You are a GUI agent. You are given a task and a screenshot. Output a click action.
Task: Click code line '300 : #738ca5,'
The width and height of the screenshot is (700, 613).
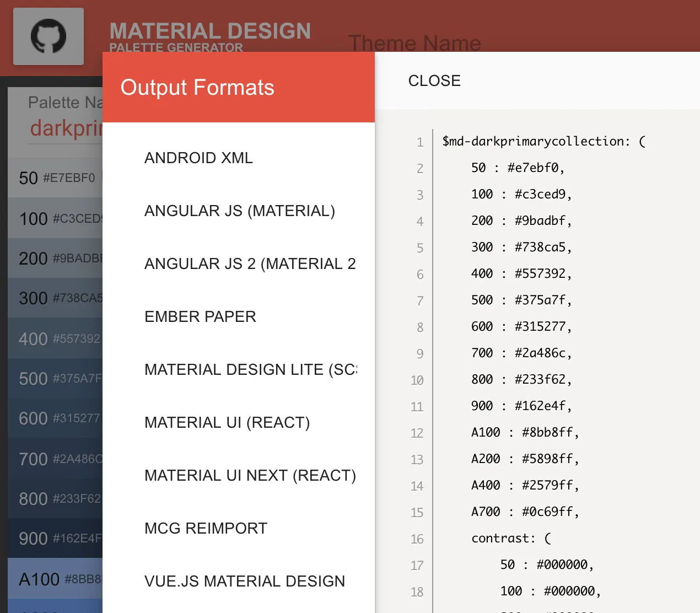[x=521, y=247]
